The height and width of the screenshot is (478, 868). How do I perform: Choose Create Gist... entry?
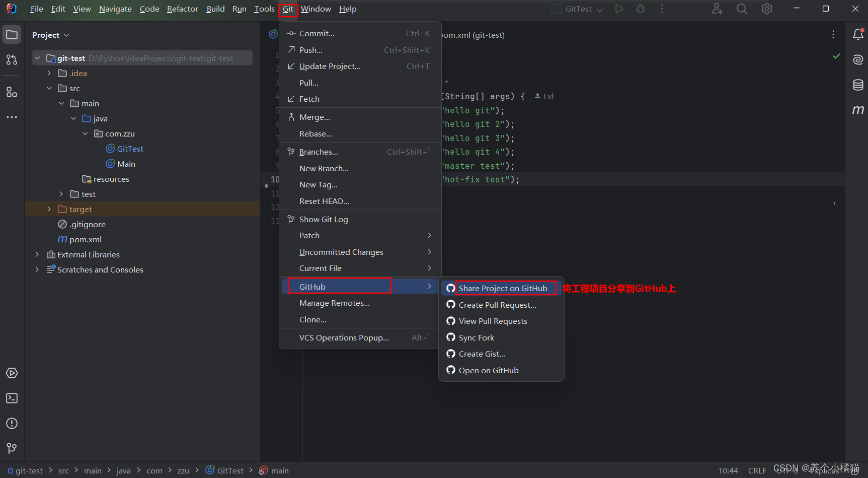coord(502,354)
